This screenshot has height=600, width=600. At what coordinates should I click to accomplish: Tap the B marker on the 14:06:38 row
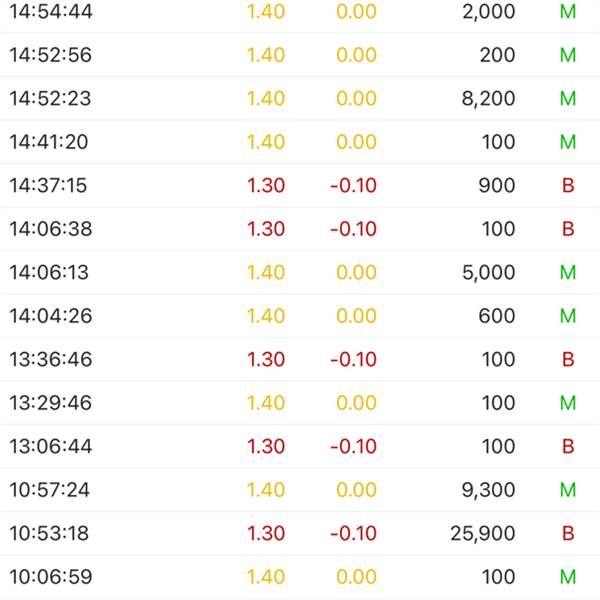coord(568,229)
